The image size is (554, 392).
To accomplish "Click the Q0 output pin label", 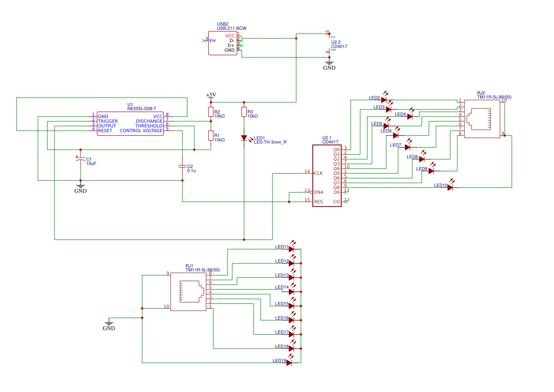I will coord(336,150).
